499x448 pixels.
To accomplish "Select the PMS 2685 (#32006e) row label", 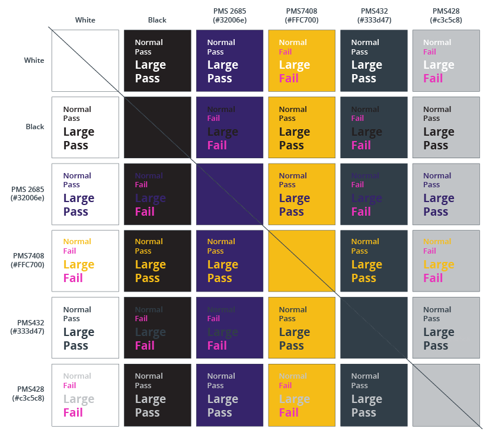I will pyautogui.click(x=27, y=194).
